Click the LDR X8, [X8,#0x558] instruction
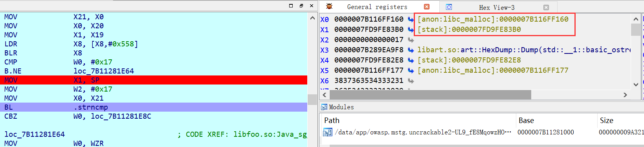This screenshot has height=147, width=644. (71, 44)
